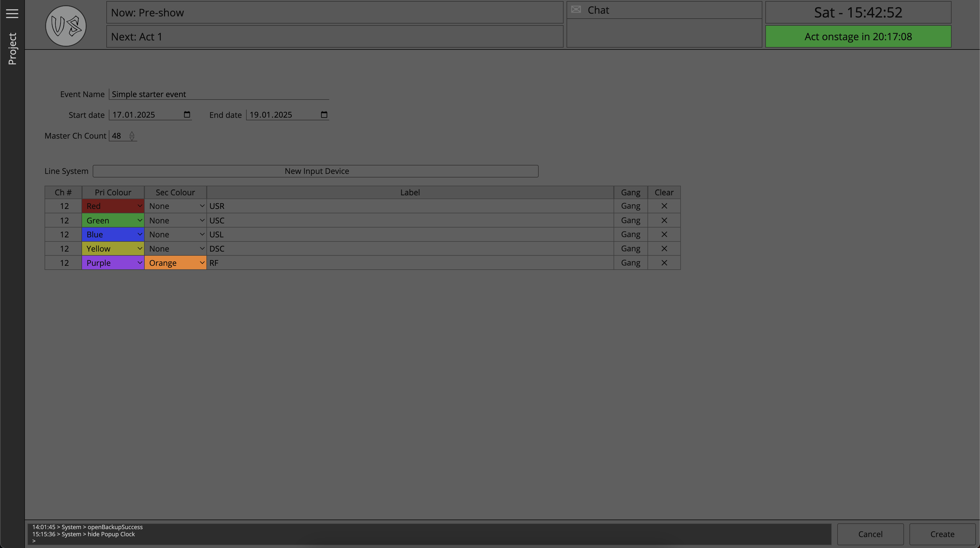Click the Create button
This screenshot has width=980, height=548.
pos(942,534)
